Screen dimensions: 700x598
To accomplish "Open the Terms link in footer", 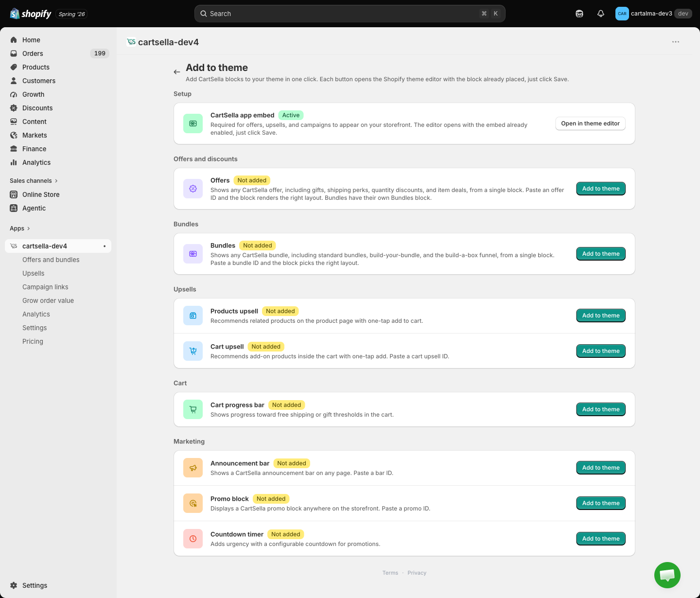I will pyautogui.click(x=390, y=573).
